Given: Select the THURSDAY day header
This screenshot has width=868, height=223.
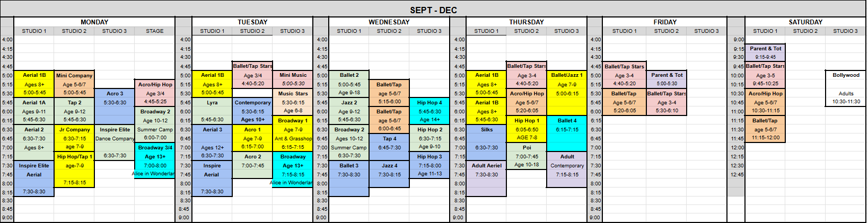Looking at the screenshot, I should (x=527, y=22).
